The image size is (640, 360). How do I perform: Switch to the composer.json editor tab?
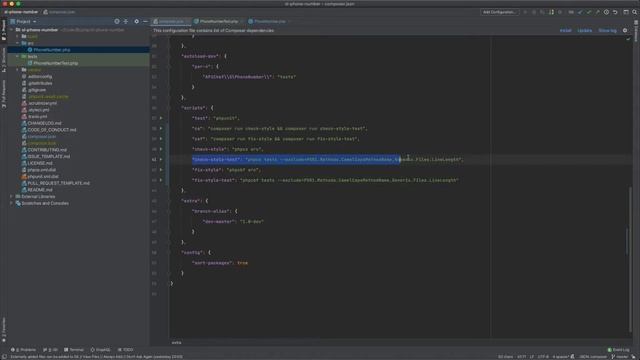[x=171, y=21]
